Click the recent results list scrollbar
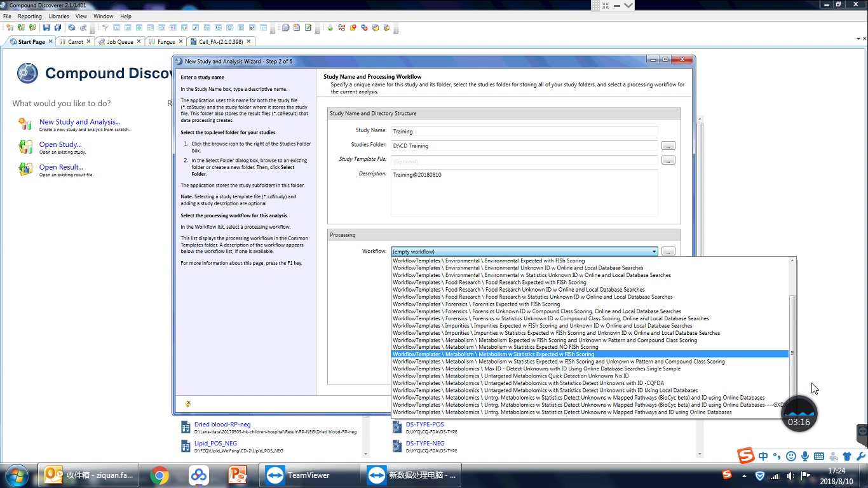This screenshot has width=868, height=488. pos(365,437)
